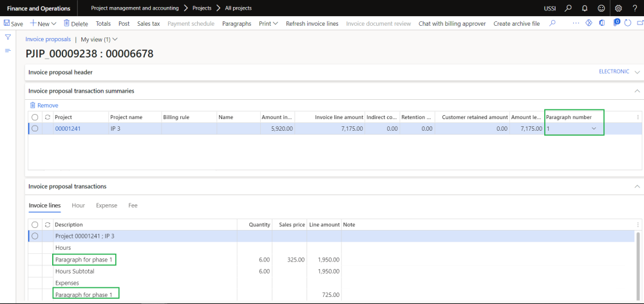Click the feedback smiley face icon

(x=601, y=8)
